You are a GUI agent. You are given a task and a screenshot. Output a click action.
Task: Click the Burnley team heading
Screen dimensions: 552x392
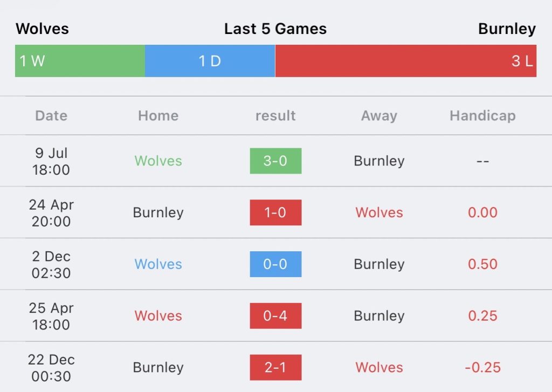(x=507, y=29)
